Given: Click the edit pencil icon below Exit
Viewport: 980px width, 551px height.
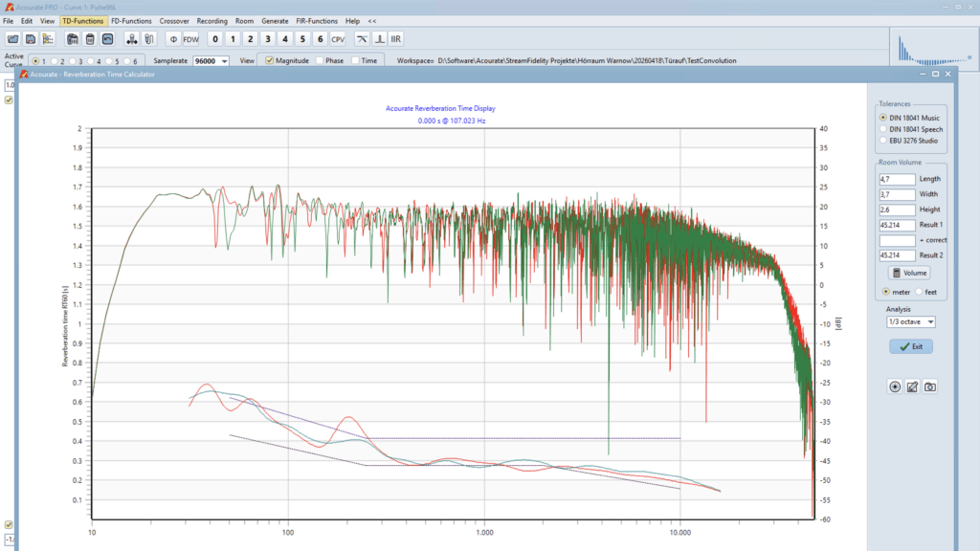Looking at the screenshot, I should pos(912,386).
